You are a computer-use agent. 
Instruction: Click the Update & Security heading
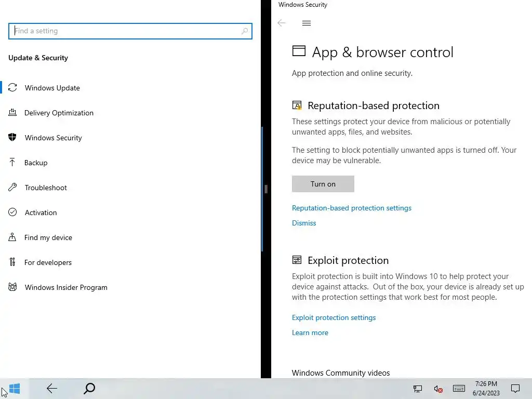[38, 58]
